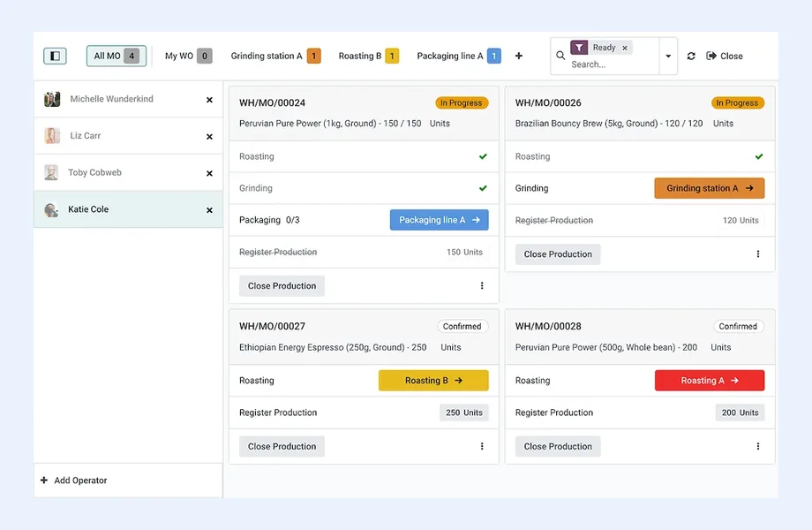Click Katie Cole's avatar
Screen dimensions: 812x530
(51, 209)
